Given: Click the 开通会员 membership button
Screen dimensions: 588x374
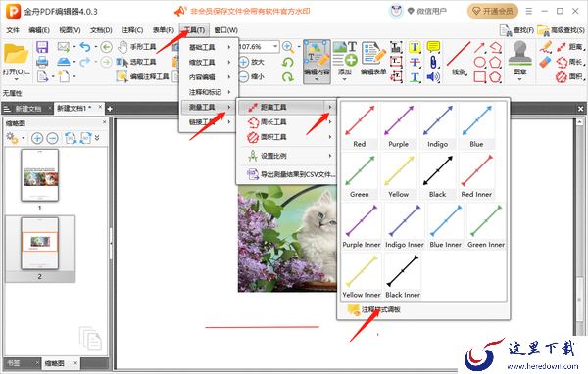Looking at the screenshot, I should (493, 11).
